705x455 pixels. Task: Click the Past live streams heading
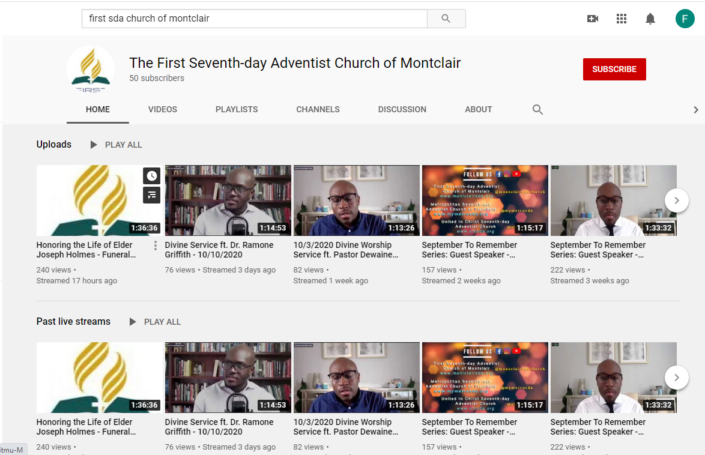73,321
